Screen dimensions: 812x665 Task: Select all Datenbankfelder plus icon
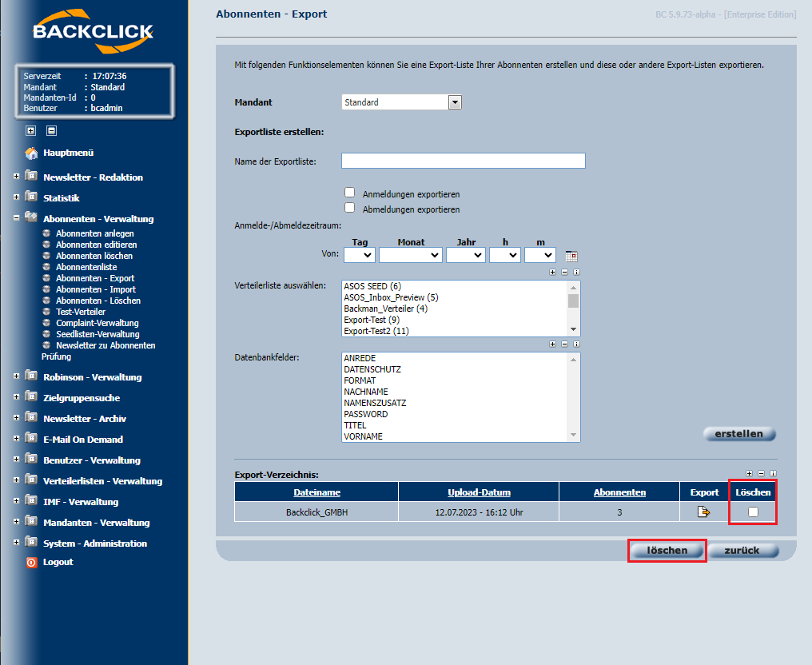tap(552, 344)
